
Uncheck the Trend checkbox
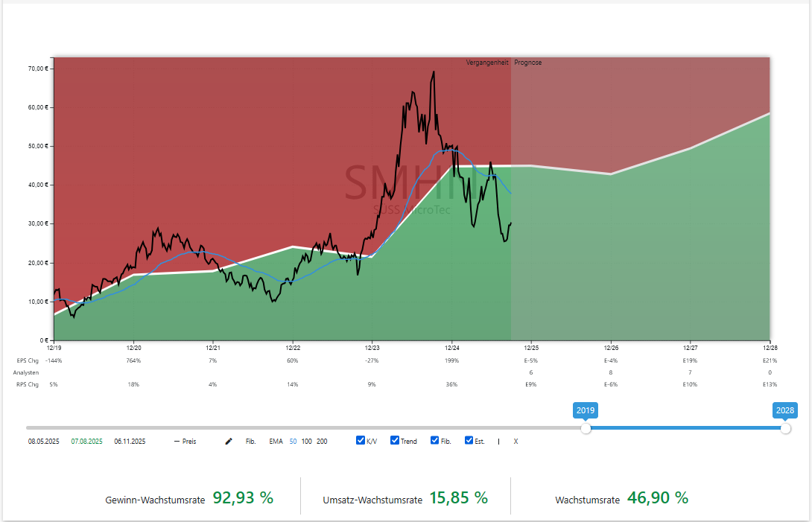(395, 441)
